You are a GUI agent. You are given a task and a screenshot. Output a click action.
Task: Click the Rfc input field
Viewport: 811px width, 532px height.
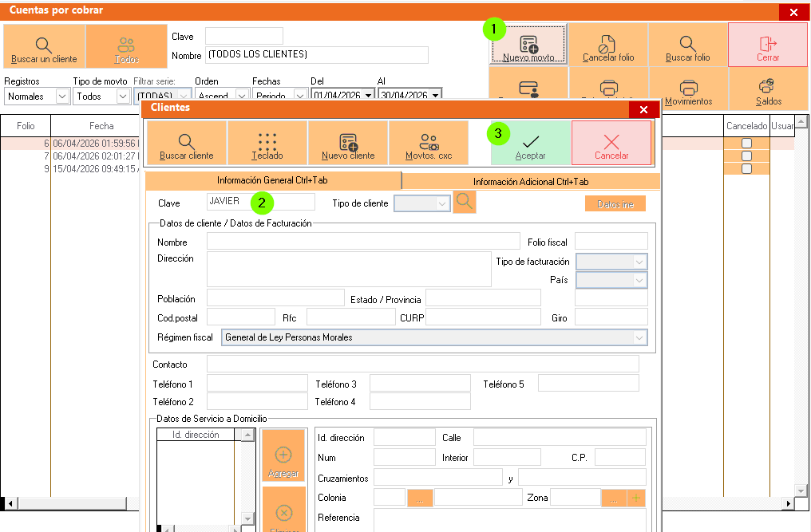350,317
